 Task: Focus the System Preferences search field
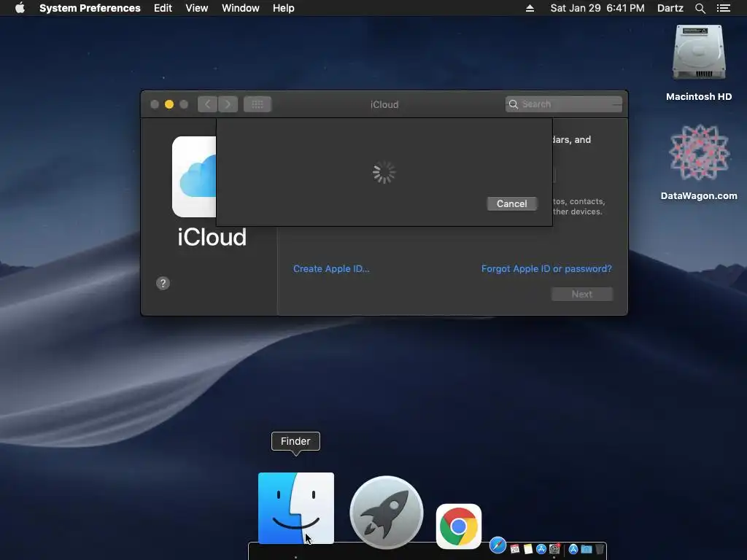coord(564,104)
